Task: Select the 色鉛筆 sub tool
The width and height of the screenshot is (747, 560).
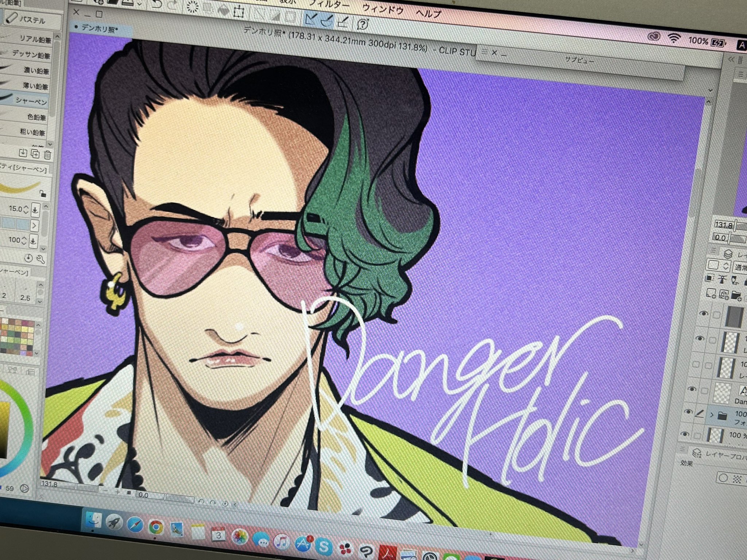Action: 36,117
